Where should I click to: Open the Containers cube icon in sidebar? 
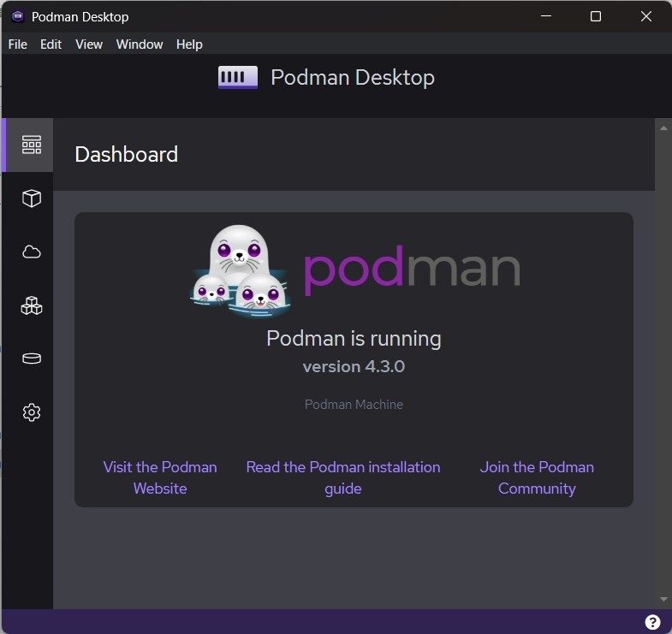point(32,198)
